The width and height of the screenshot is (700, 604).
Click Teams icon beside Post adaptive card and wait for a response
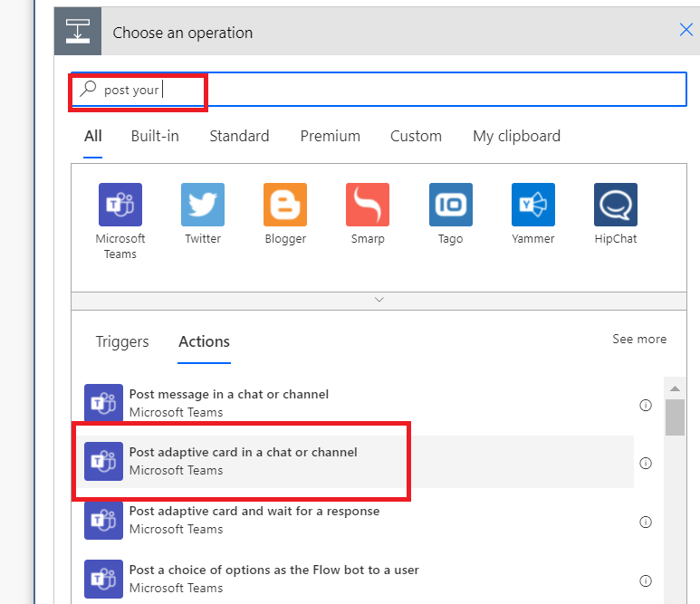click(103, 520)
